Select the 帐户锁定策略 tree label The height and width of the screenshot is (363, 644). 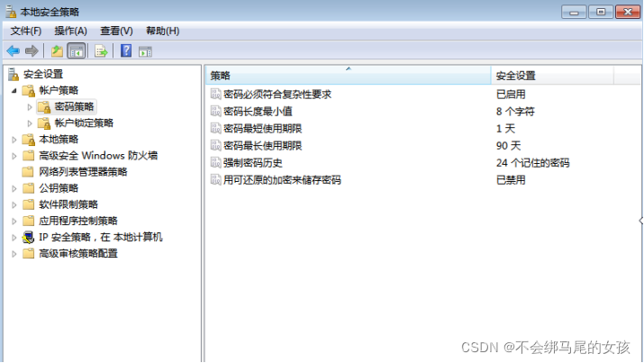pyautogui.click(x=84, y=123)
